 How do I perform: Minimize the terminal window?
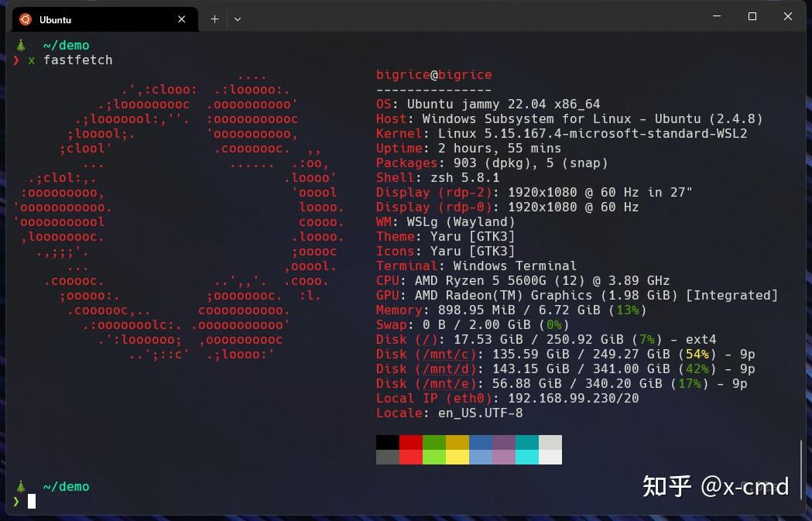(717, 16)
